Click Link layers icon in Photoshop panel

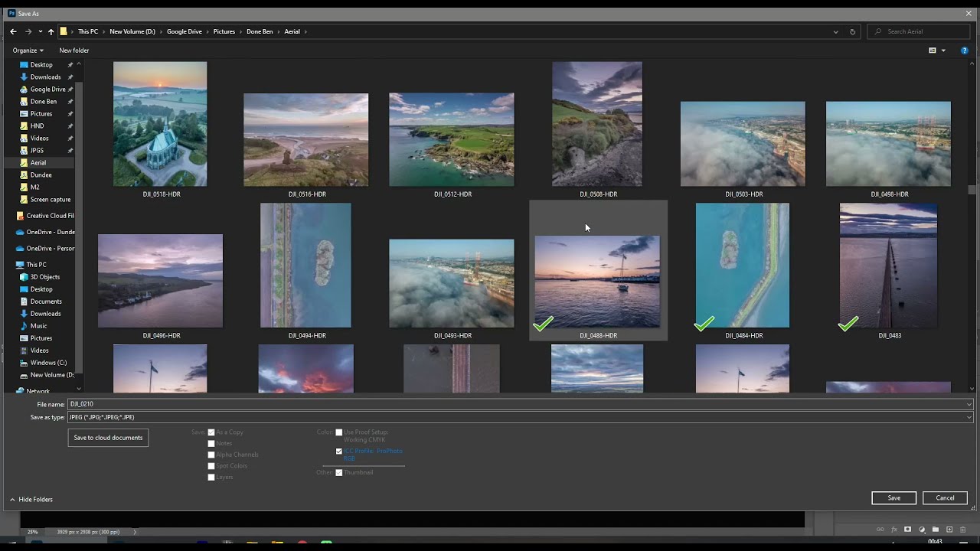tap(880, 530)
